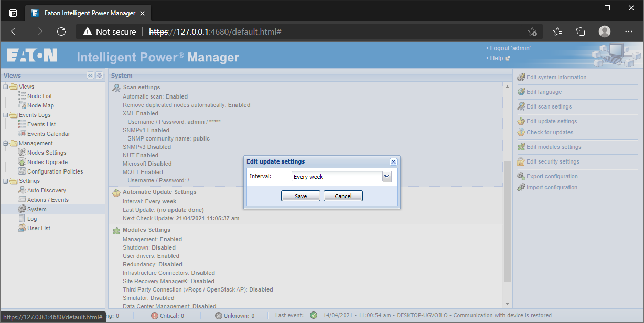Viewport: 644px width, 323px height.
Task: Open Configuration Policies icon
Action: 22,171
